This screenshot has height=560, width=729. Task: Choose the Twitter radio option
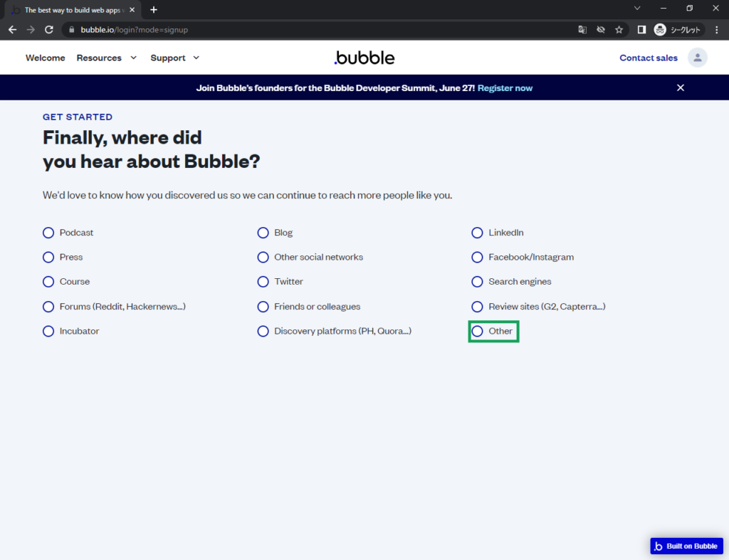point(263,282)
